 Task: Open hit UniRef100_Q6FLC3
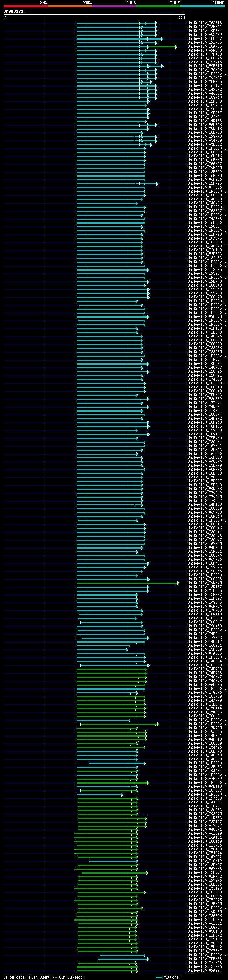click(204, 458)
